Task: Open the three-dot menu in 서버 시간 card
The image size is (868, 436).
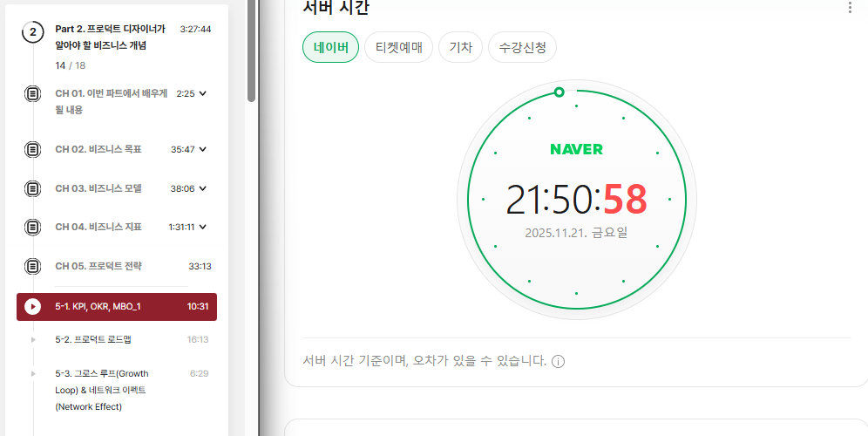Action: click(x=851, y=7)
